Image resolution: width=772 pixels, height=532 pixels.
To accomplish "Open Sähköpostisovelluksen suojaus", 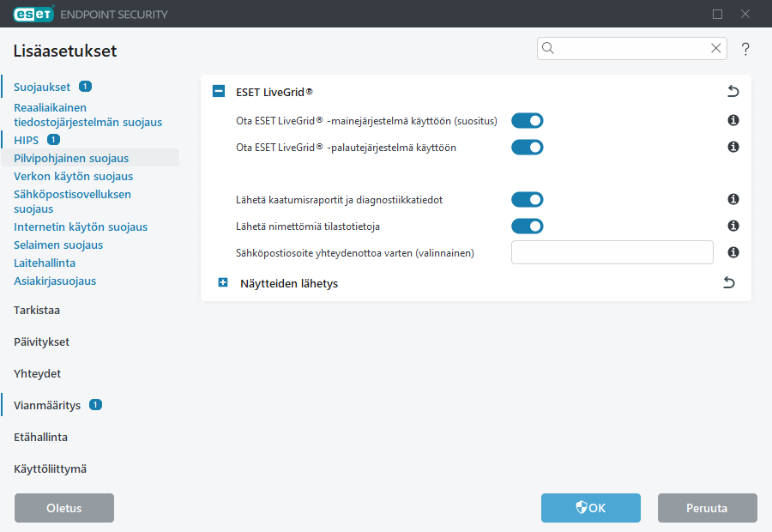I will [x=72, y=202].
